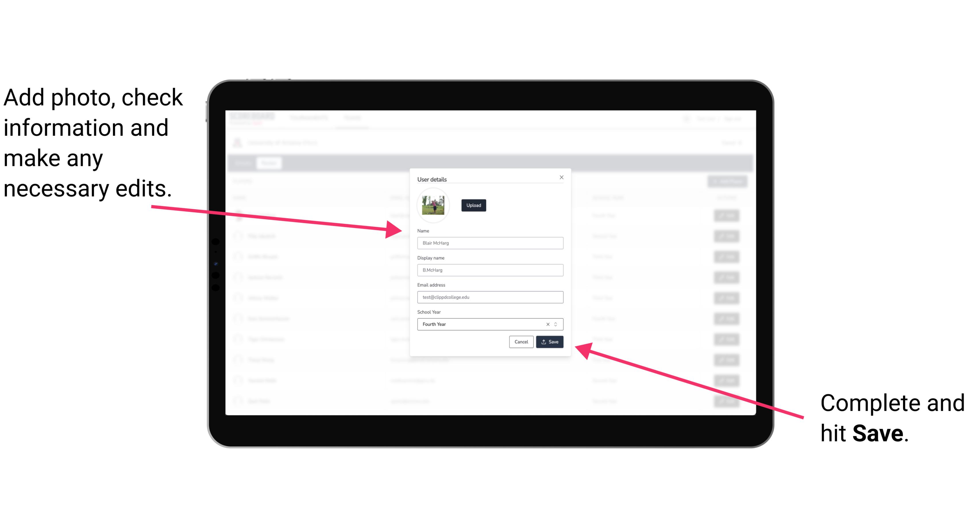Click the Email address input field
This screenshot has width=980, height=527.
point(490,297)
